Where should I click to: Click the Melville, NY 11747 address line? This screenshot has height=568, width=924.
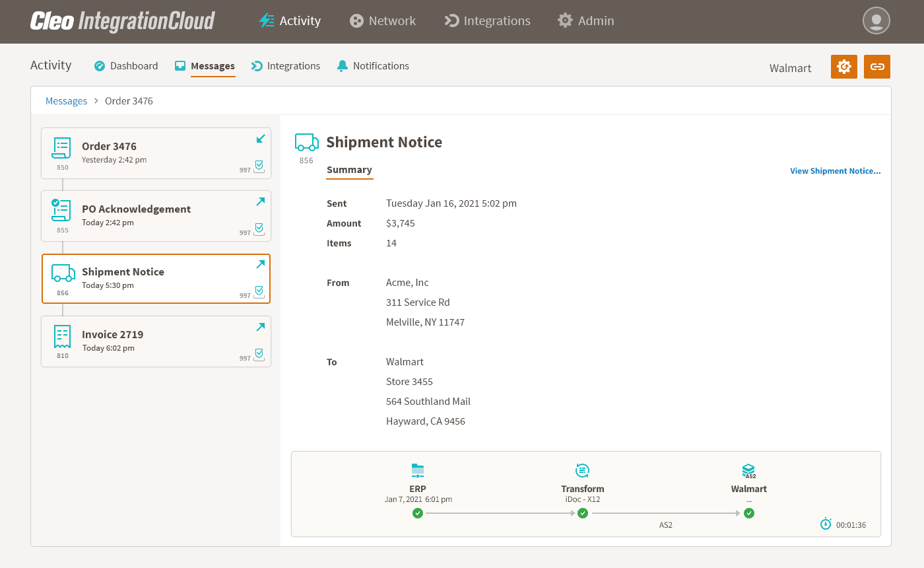(425, 322)
